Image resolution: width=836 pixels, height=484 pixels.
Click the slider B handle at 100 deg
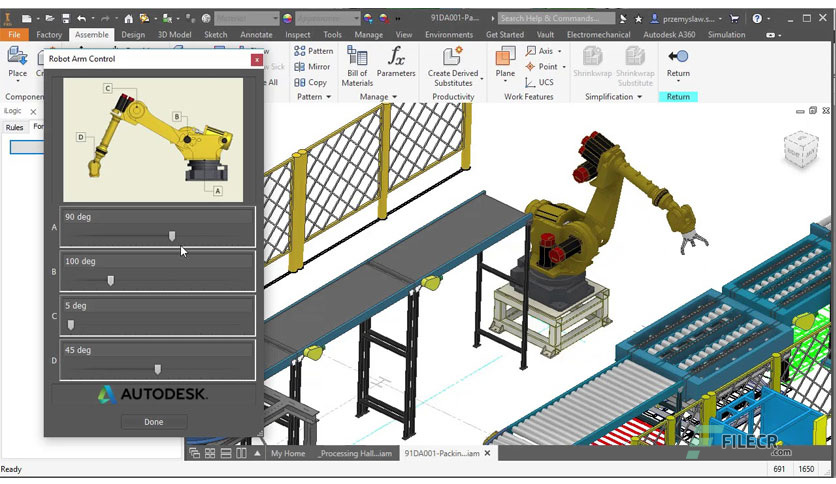click(x=110, y=280)
